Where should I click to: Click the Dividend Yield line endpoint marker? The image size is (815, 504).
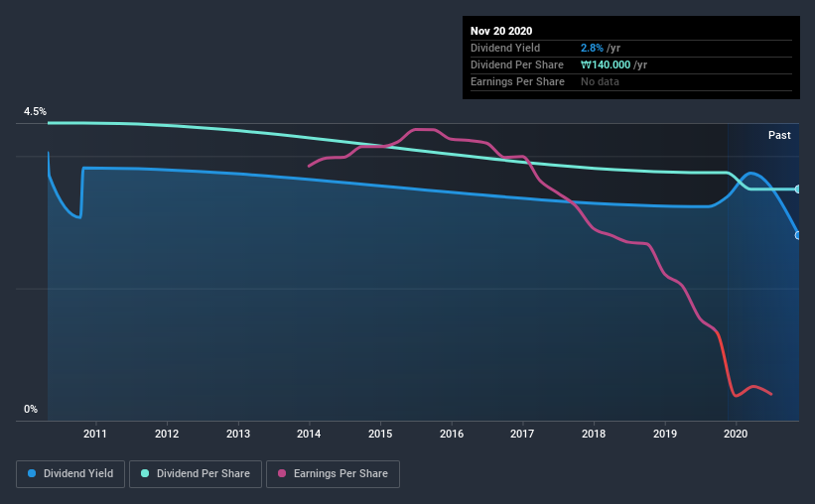click(x=797, y=235)
